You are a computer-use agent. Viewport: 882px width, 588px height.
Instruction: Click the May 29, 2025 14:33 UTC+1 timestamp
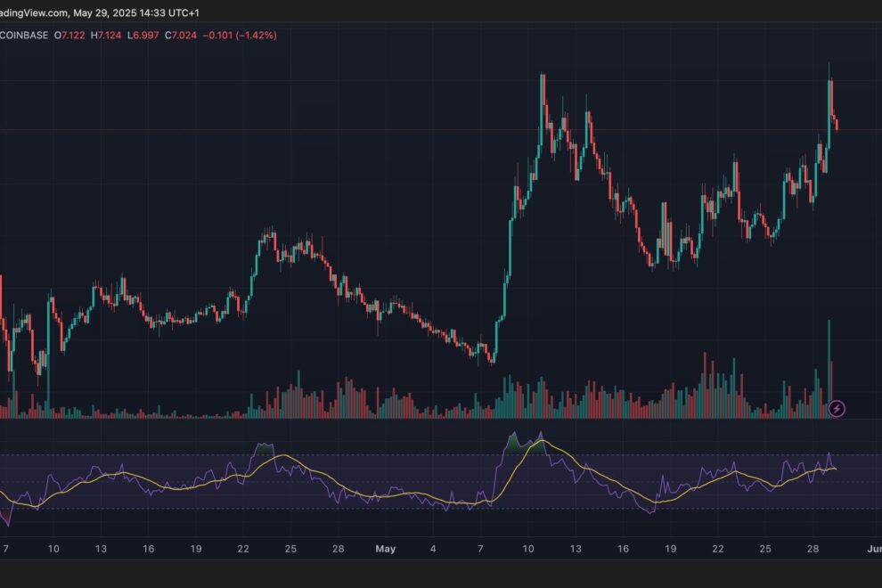136,12
